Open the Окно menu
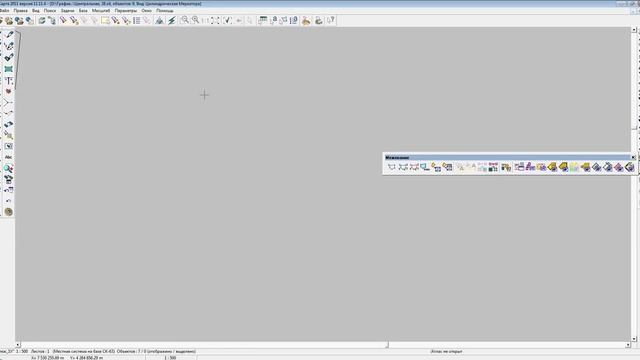The width and height of the screenshot is (640, 360). 147,11
